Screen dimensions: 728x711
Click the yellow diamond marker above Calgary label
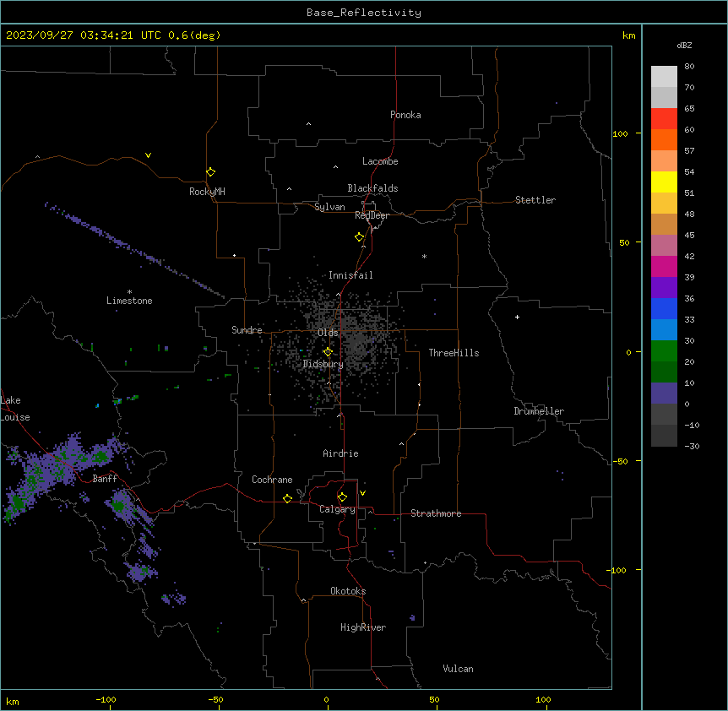[x=343, y=497]
